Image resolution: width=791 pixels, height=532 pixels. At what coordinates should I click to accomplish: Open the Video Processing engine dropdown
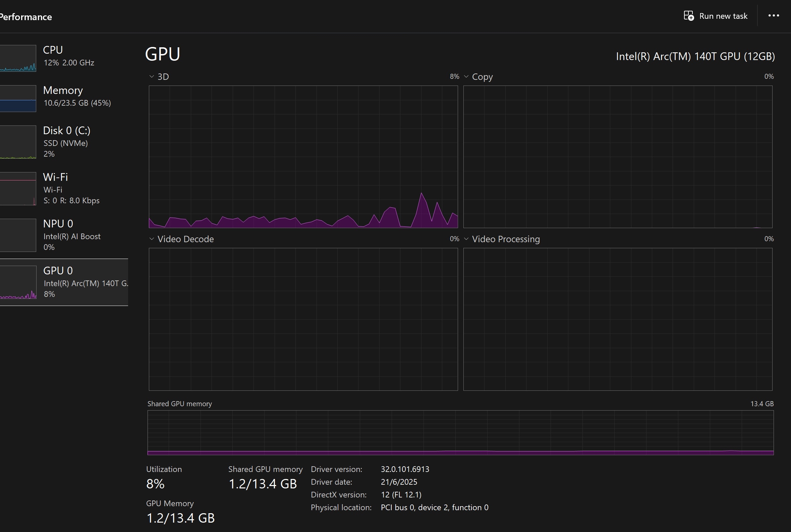466,239
